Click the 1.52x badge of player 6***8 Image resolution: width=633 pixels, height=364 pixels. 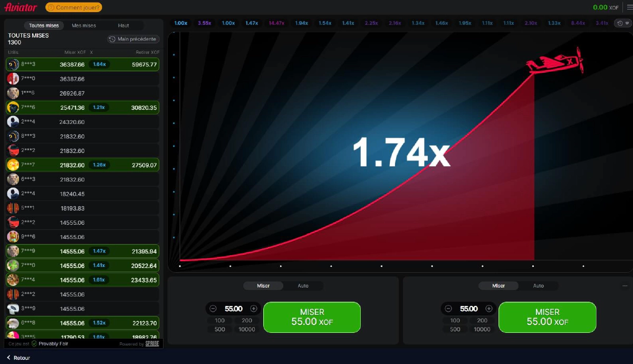coord(99,323)
